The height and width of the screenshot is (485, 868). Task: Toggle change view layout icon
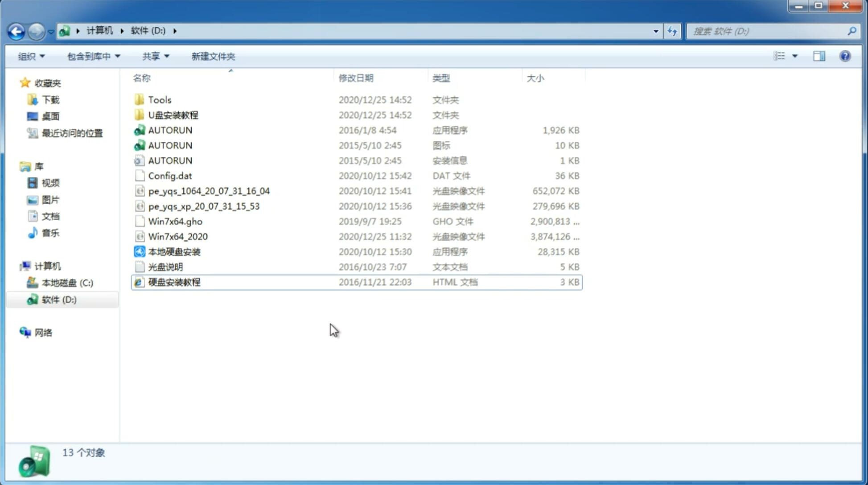pyautogui.click(x=780, y=56)
